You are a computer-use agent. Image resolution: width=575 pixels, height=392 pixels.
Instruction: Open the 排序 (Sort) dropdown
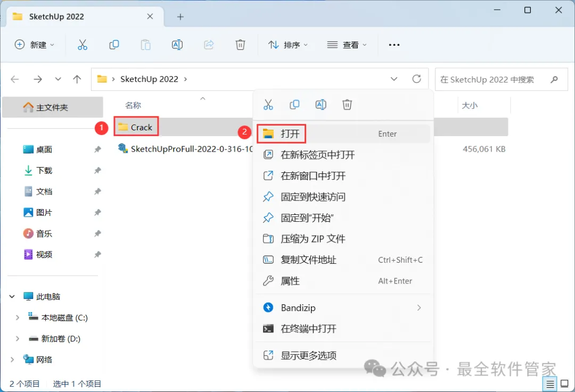click(x=288, y=45)
